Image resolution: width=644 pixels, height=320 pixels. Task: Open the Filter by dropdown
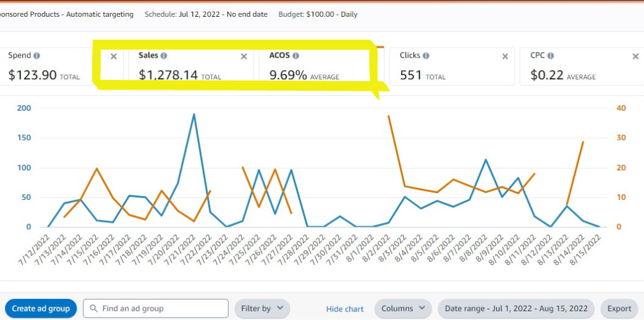point(262,308)
